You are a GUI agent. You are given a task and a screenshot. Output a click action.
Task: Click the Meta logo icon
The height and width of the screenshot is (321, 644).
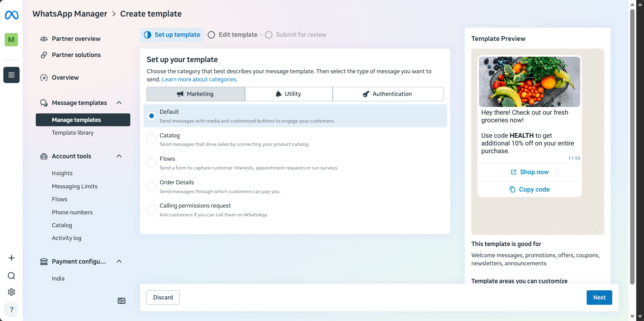coord(11,15)
